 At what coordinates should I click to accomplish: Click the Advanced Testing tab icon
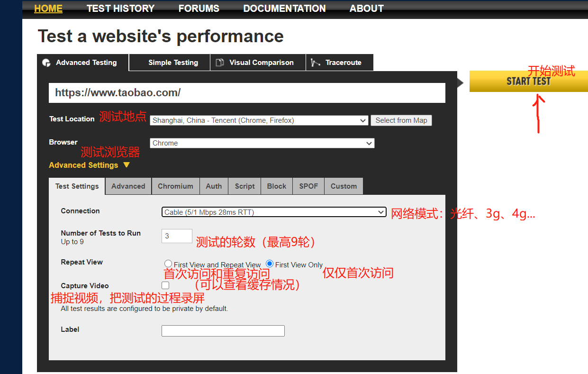46,63
